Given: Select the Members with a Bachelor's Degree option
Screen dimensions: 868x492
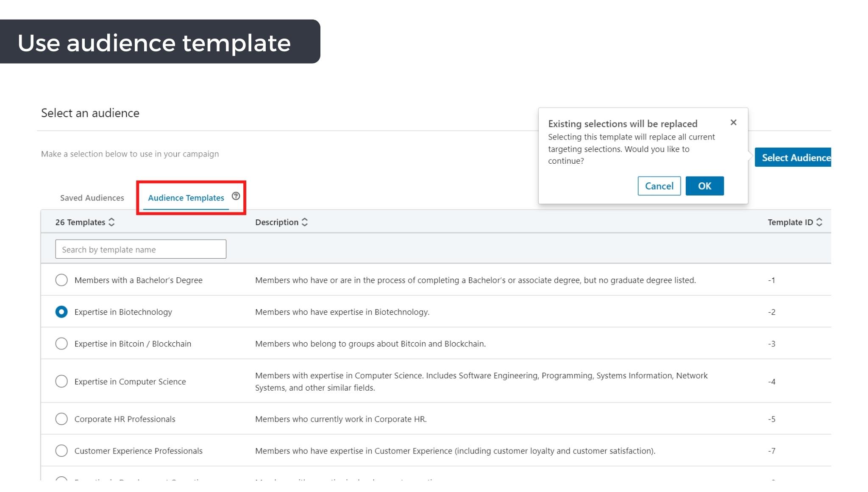Looking at the screenshot, I should click(x=61, y=280).
